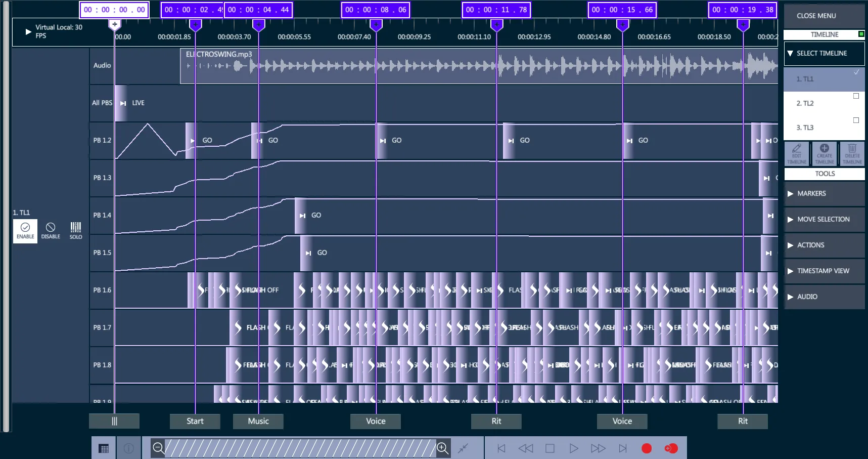This screenshot has height=459, width=868.
Task: Zoom out with the minus magnifier
Action: pyautogui.click(x=158, y=448)
